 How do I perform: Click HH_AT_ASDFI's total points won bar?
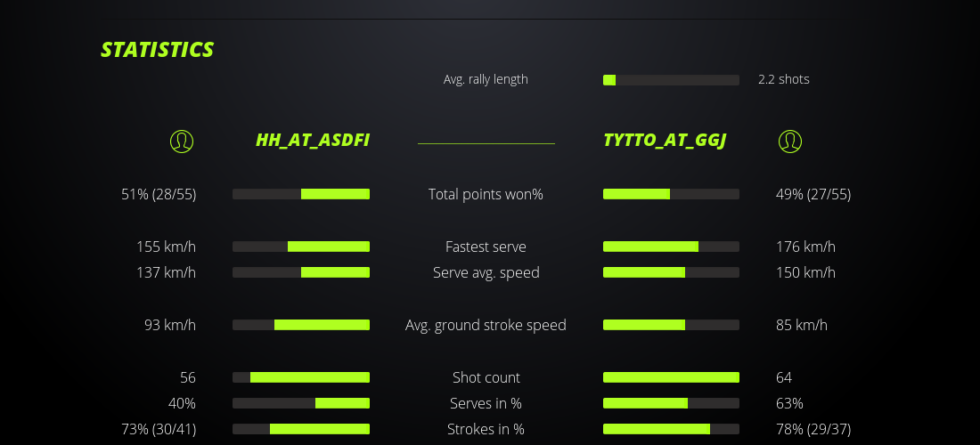click(301, 194)
